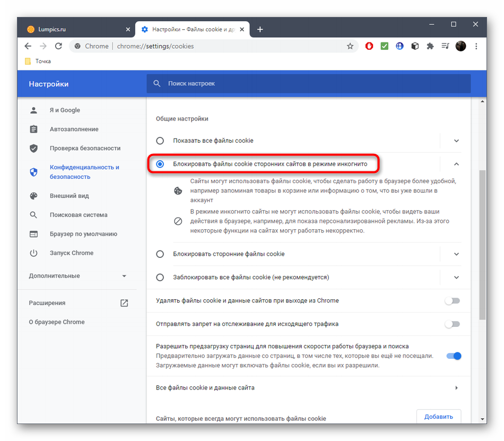Screen dimensions: 504x441
Task: Open Запуск Chrome settings section
Action: click(x=72, y=253)
